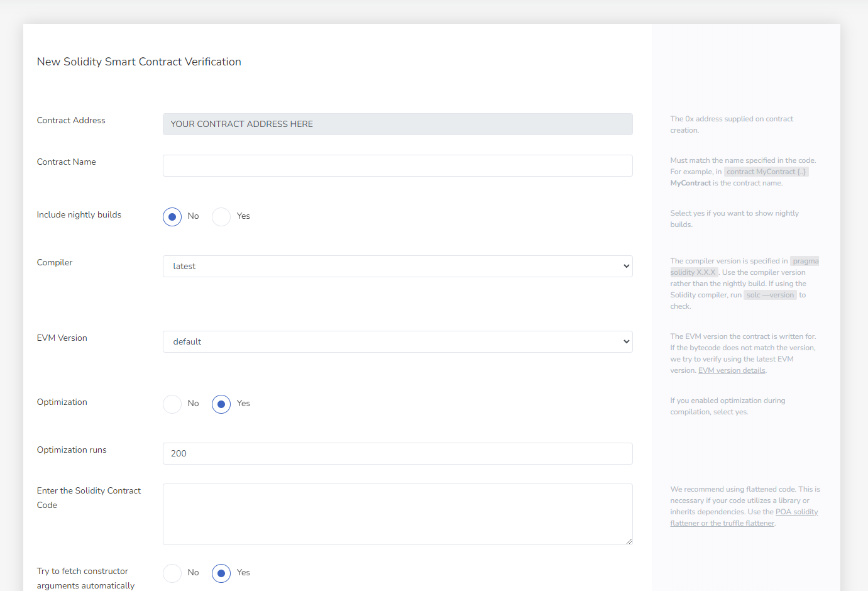Open the EVM version details link
Image resolution: width=868 pixels, height=591 pixels.
[731, 370]
